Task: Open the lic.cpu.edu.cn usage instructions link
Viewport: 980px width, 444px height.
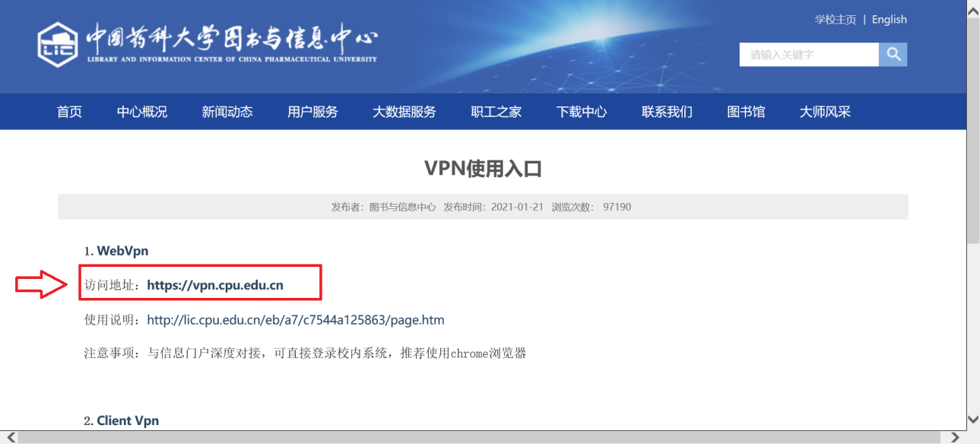Action: [296, 320]
